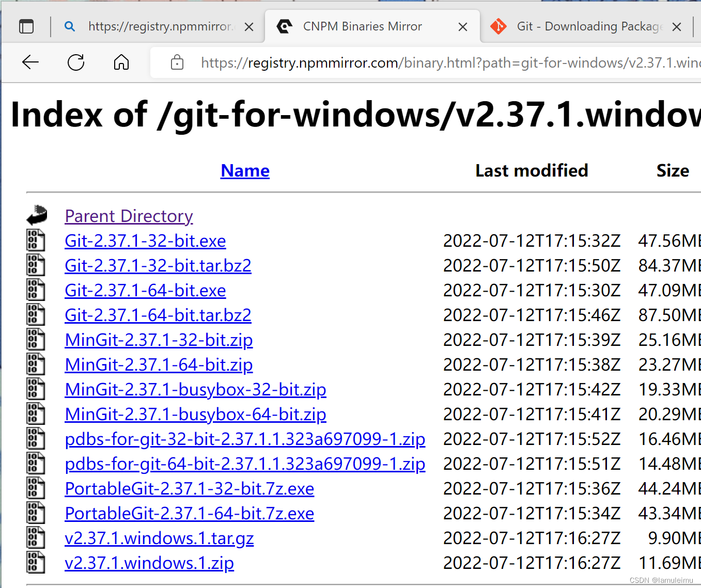
Task: Open pdbs-for-git-64-bit-2.37.1.1.323a697099-1.zip
Action: coord(245,464)
